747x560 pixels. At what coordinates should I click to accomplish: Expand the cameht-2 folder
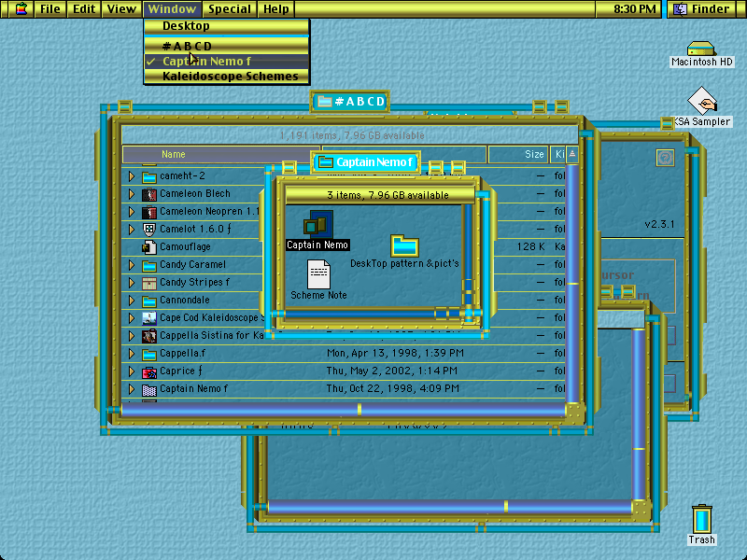tap(132, 176)
